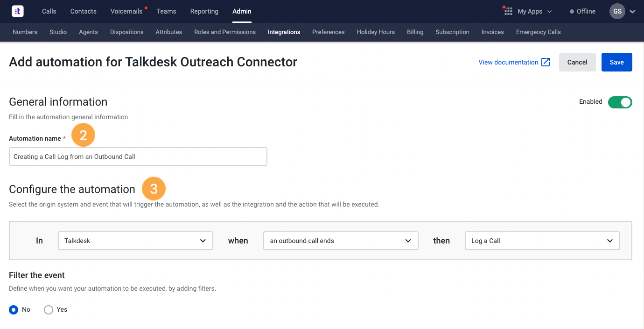The height and width of the screenshot is (329, 644).
Task: Click the Automation name input field
Action: [138, 157]
